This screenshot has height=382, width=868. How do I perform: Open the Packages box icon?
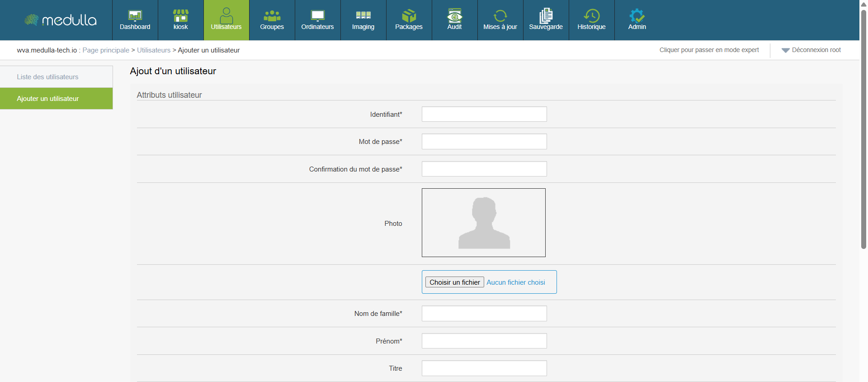pyautogui.click(x=409, y=16)
